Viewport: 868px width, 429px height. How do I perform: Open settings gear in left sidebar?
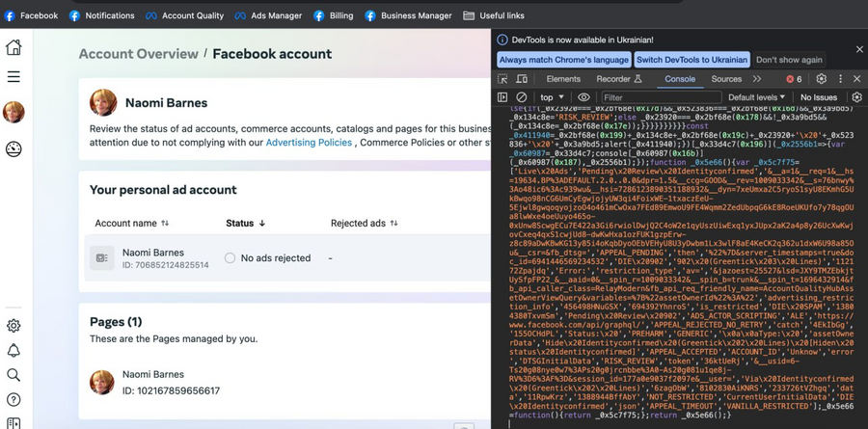tap(14, 326)
